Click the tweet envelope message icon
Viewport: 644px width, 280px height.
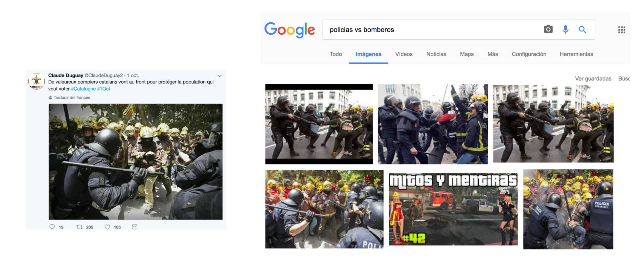point(135,227)
